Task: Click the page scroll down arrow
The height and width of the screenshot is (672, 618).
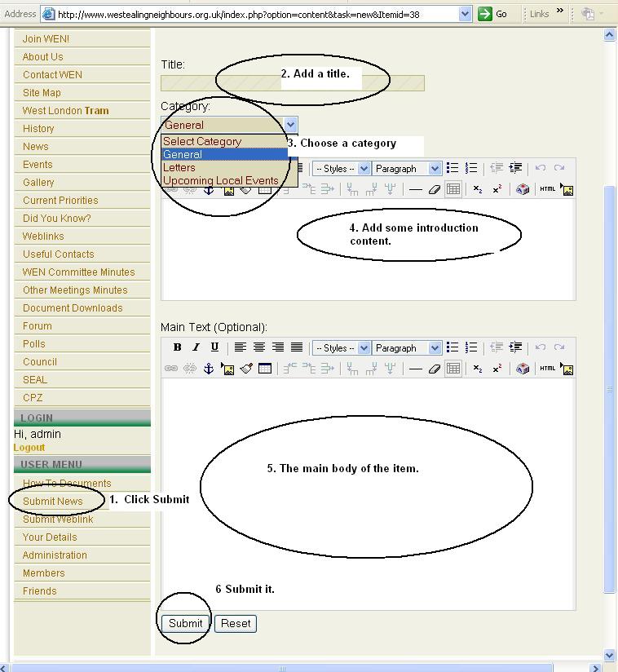Action: (x=609, y=655)
